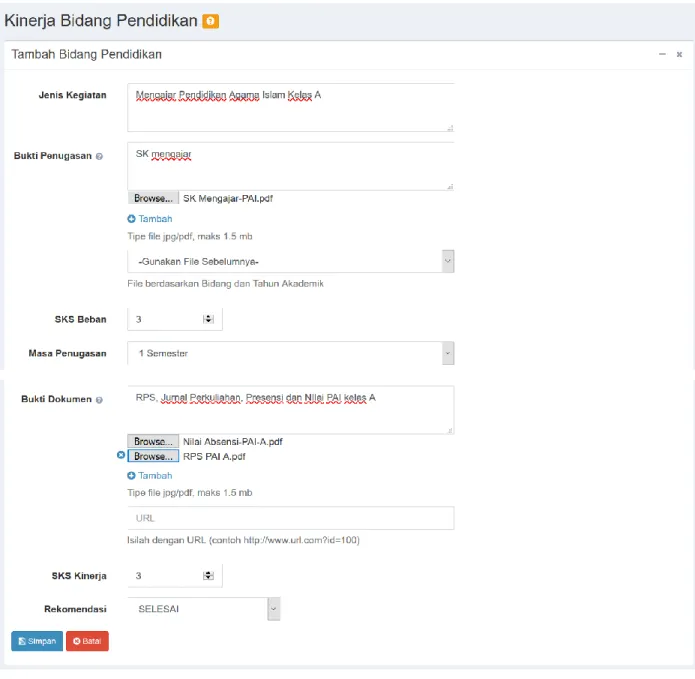Open the Masa Penugasan dropdown
The image size is (695, 679).
coord(291,353)
